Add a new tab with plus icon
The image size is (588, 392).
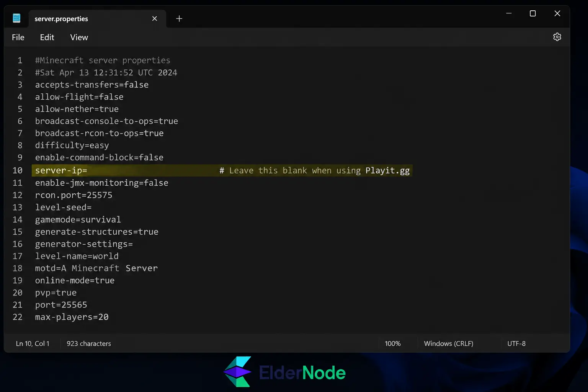179,18
